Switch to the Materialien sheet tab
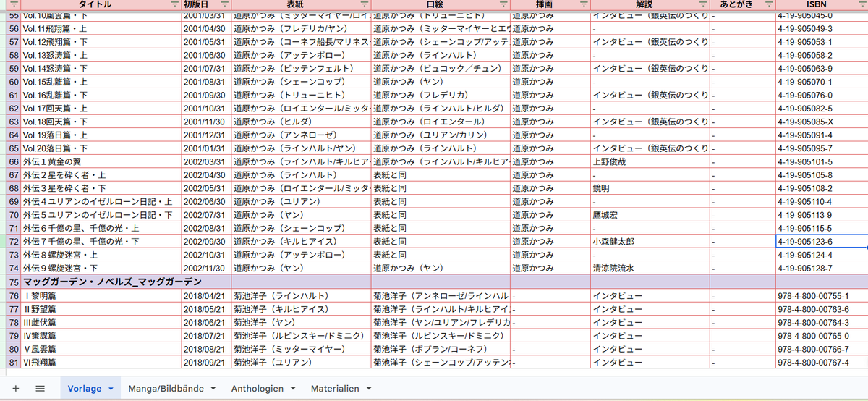 335,389
